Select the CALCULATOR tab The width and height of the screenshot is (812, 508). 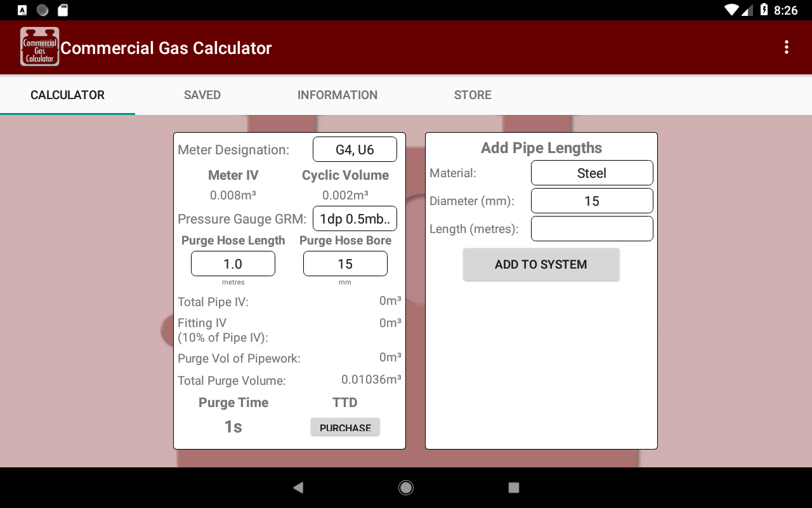point(67,95)
